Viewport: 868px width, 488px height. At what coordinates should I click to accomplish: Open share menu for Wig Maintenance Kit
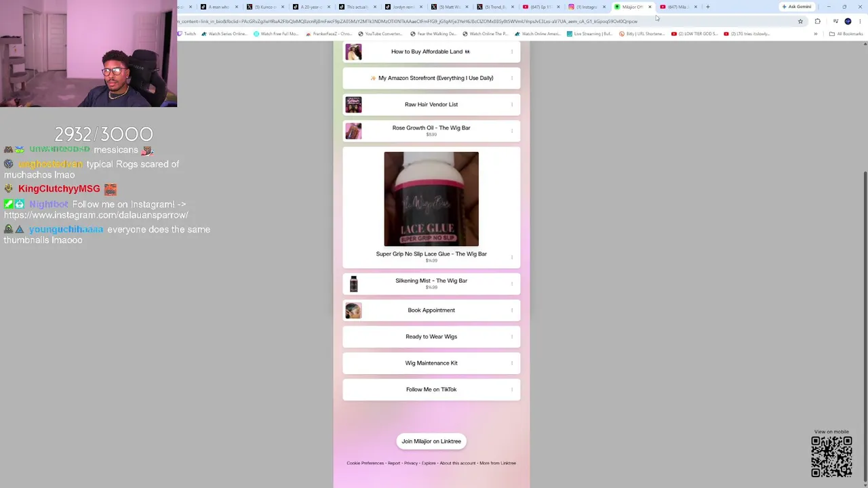(512, 363)
